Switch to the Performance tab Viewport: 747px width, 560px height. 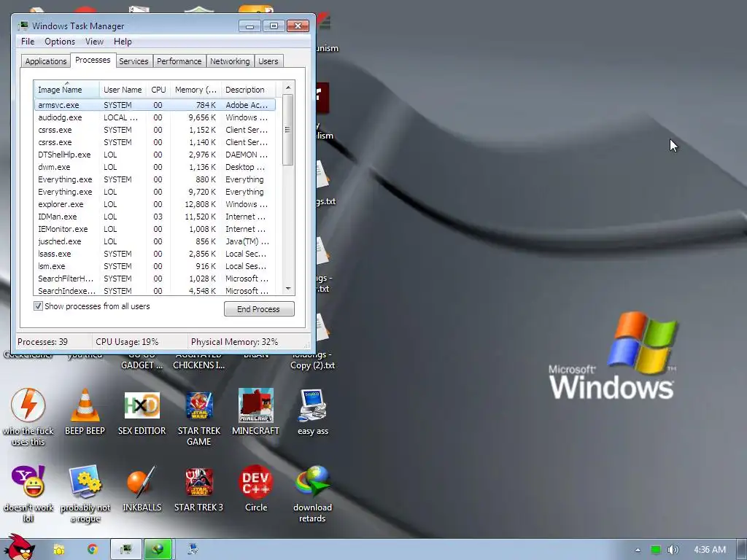click(179, 61)
